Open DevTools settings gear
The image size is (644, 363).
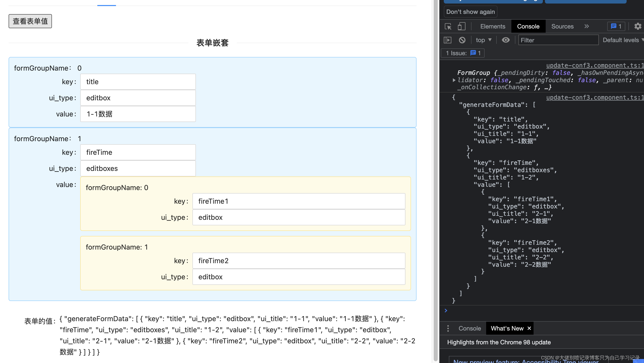click(x=638, y=26)
